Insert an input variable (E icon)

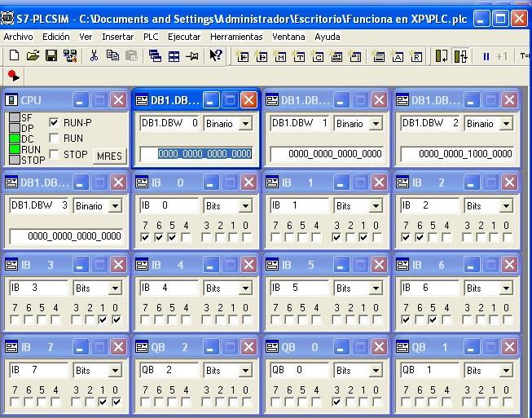pos(243,56)
